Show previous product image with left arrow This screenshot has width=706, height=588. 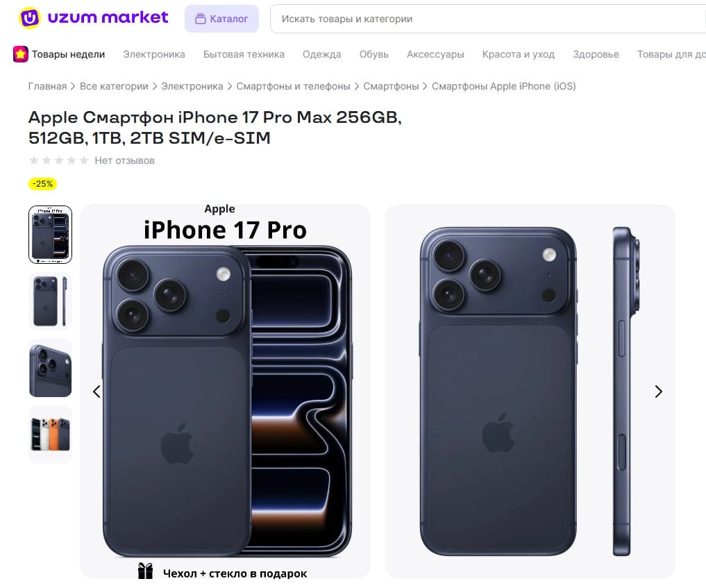coord(96,392)
